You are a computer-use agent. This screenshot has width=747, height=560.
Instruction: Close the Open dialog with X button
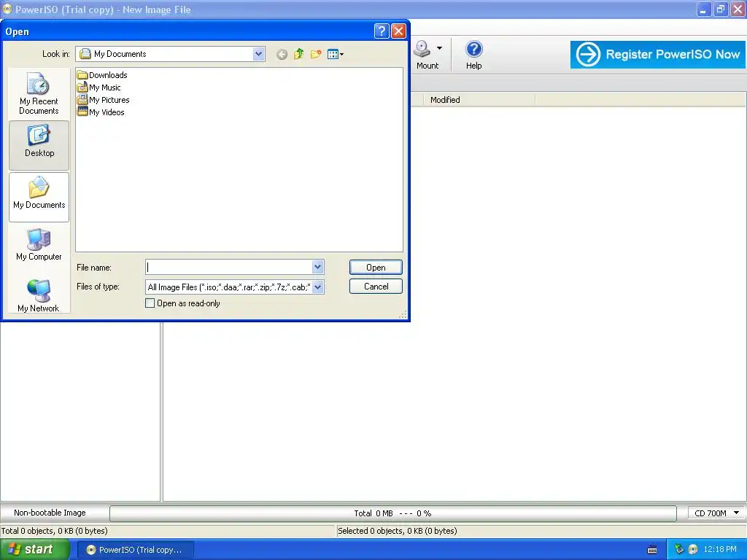click(398, 31)
